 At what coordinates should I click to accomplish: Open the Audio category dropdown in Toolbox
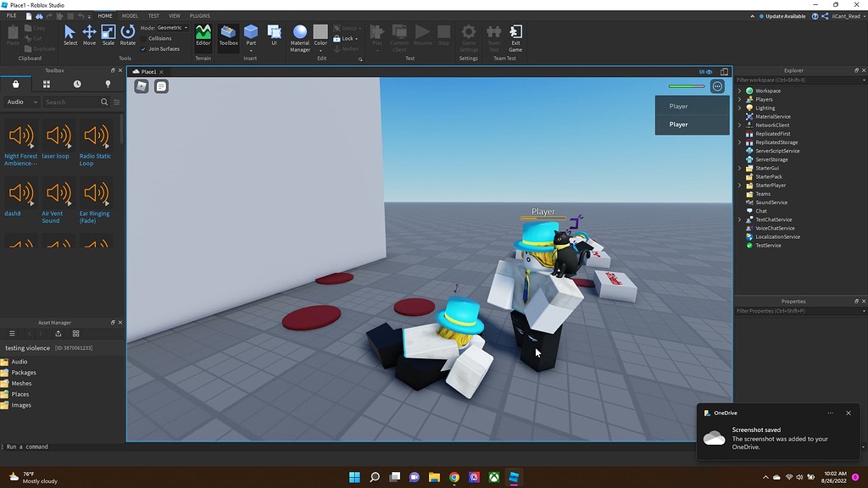tap(20, 102)
